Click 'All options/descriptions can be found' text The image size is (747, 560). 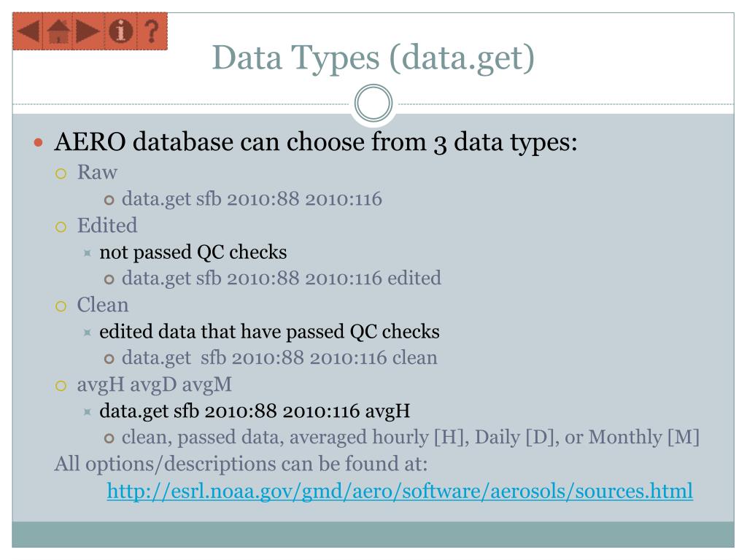point(241,464)
